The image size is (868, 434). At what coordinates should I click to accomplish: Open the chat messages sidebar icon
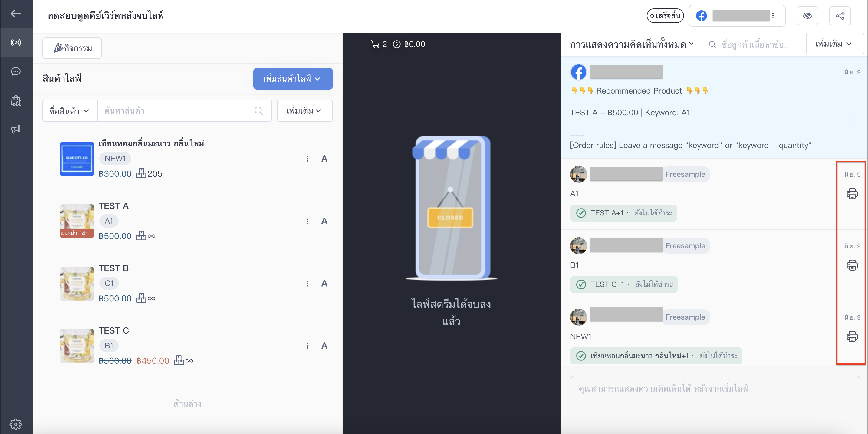tap(15, 71)
